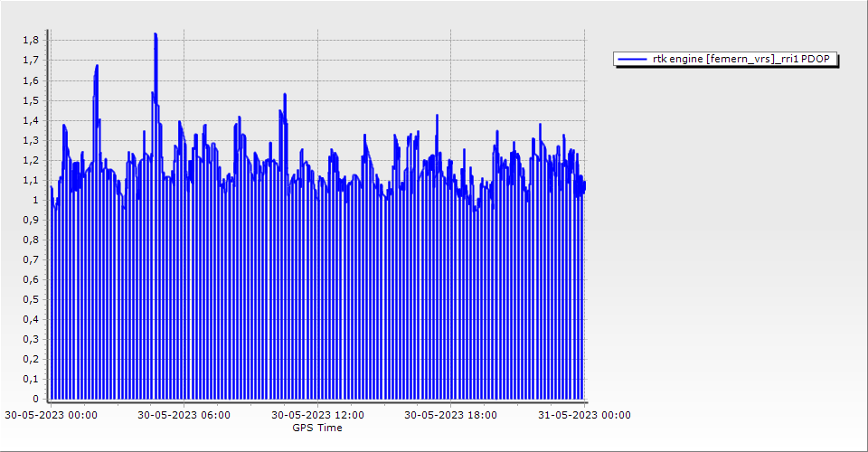Click the 1,3 y-axis tick label
The image size is (868, 452).
pyautogui.click(x=30, y=140)
